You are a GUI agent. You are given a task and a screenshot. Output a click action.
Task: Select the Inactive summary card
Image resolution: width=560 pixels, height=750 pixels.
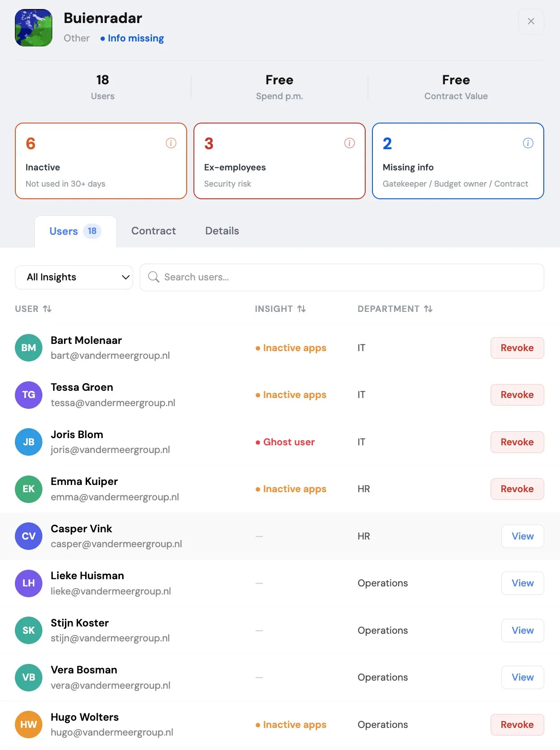(101, 161)
